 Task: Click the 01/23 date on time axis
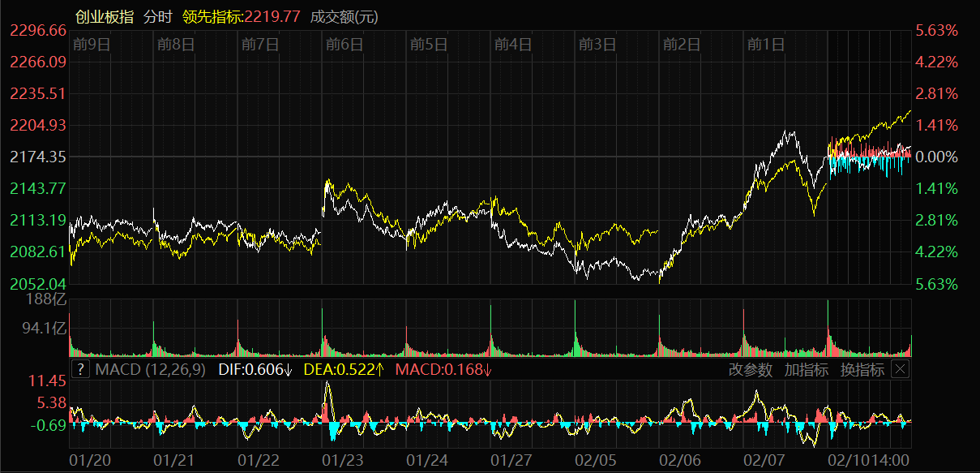click(343, 461)
